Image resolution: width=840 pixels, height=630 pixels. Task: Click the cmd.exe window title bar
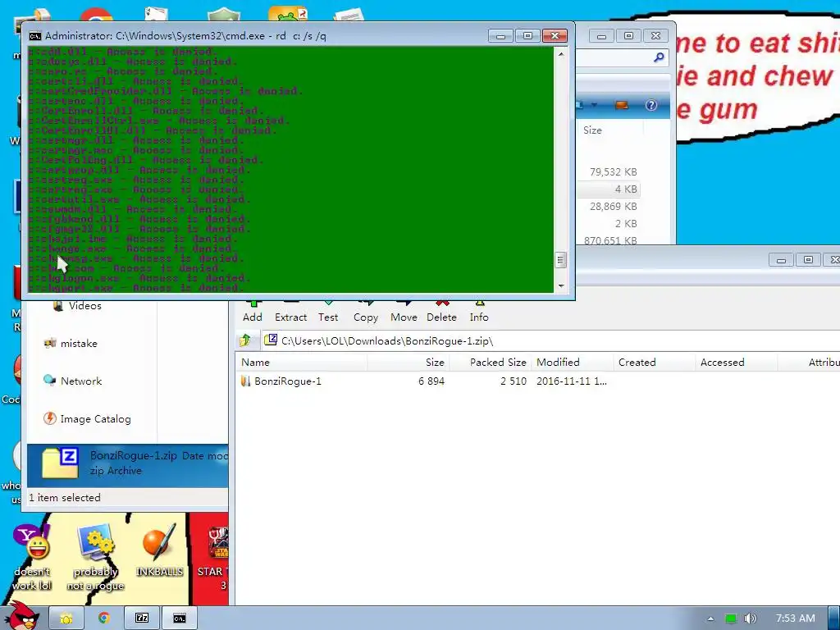pos(257,36)
